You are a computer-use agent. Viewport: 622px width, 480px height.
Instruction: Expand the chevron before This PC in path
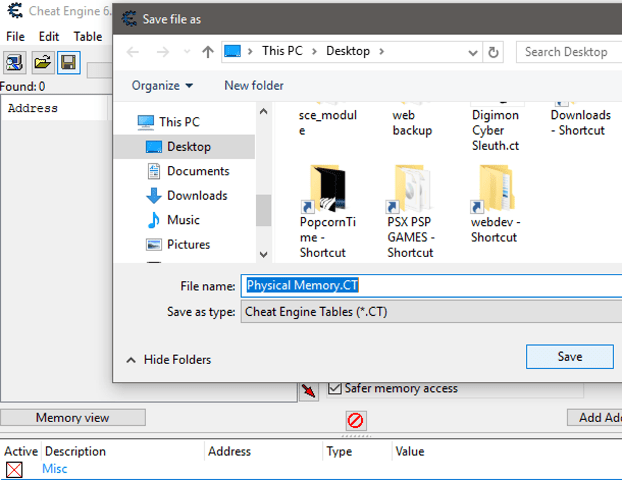coord(250,52)
